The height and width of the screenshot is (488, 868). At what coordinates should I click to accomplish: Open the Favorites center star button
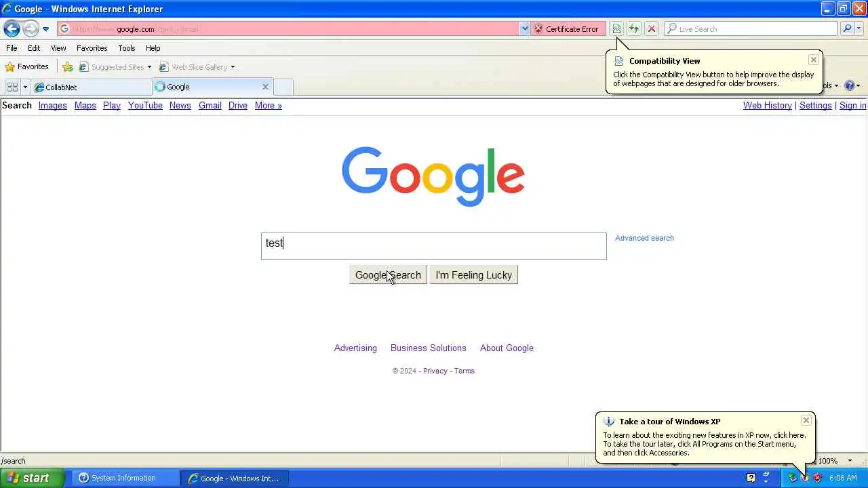pos(27,66)
